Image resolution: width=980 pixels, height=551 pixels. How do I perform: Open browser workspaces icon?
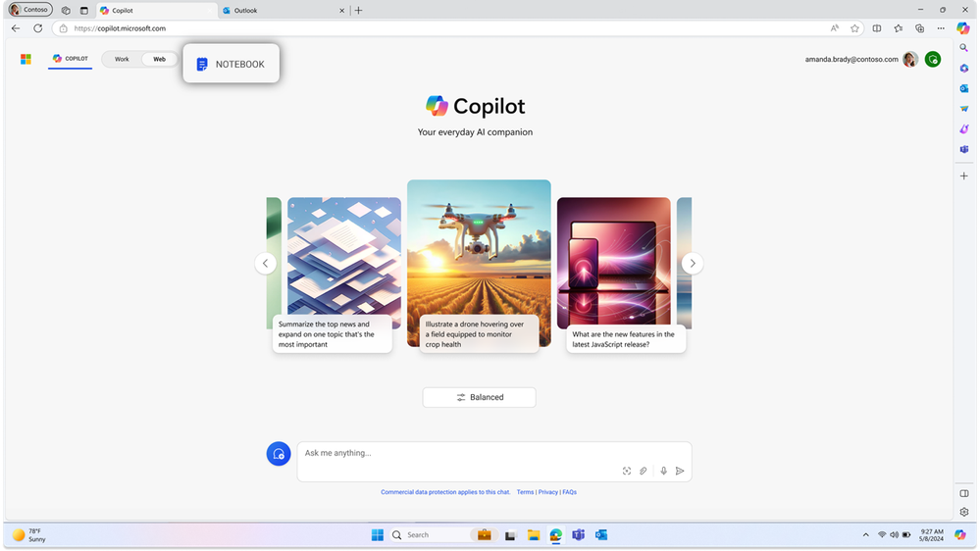tap(66, 11)
